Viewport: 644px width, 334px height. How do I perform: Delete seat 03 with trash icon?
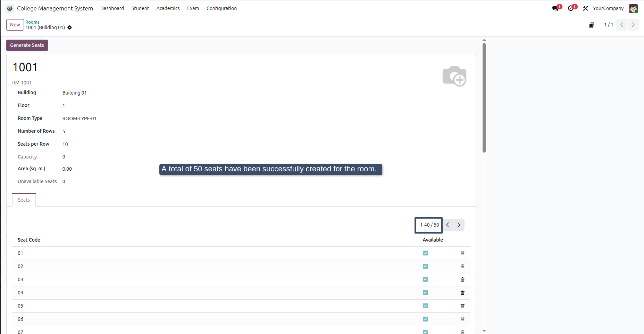462,279
